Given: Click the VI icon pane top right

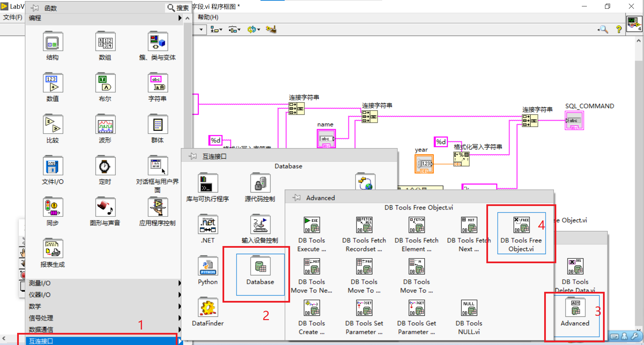Looking at the screenshot, I should coord(634,24).
